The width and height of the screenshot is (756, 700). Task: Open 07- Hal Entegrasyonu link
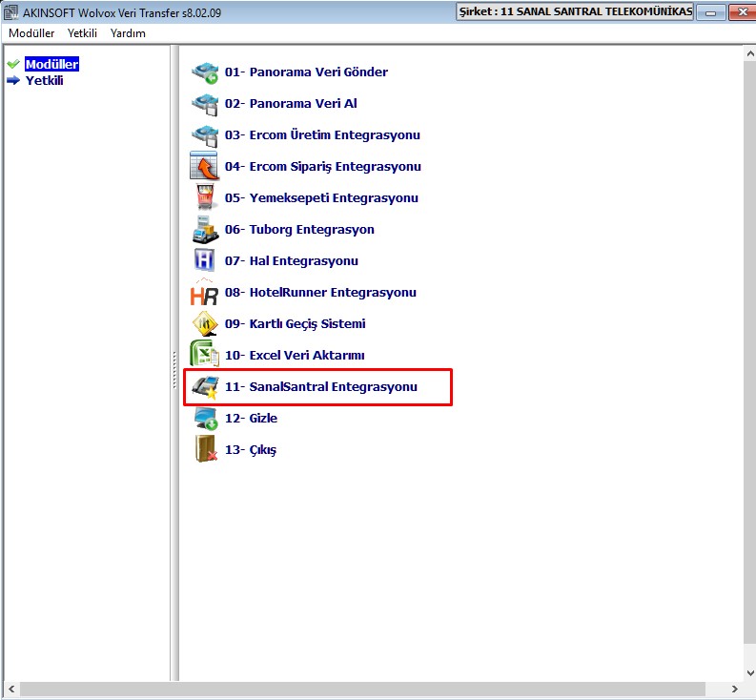291,260
